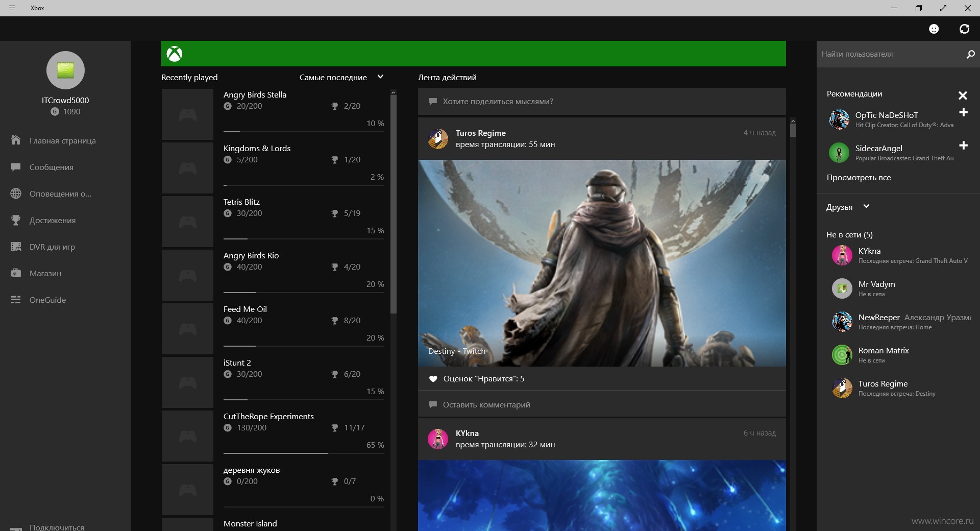Click the globe icon for Оповещения
Image resolution: width=980 pixels, height=531 pixels.
16,194
